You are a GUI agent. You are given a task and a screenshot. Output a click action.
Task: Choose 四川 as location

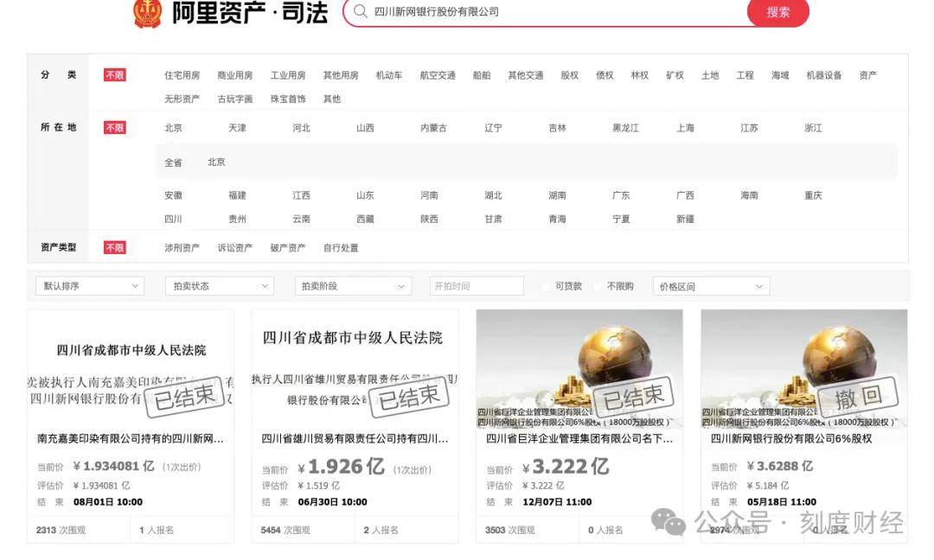point(173,219)
